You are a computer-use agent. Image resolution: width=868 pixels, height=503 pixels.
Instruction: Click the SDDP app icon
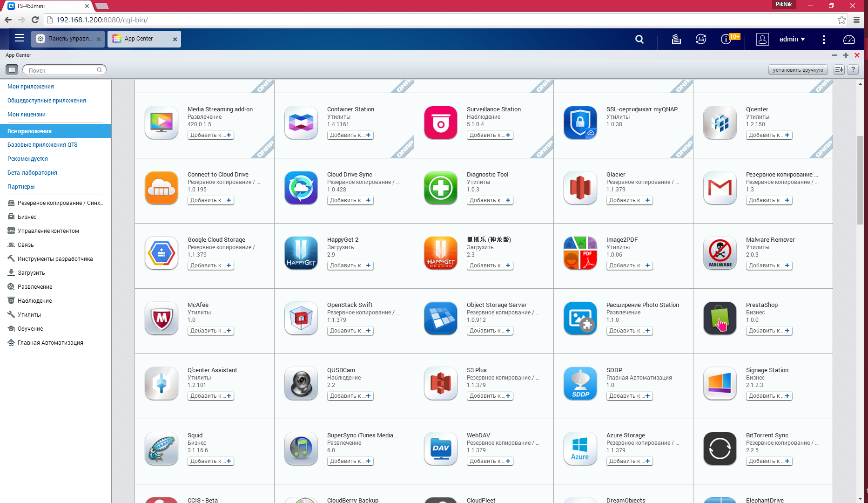(x=580, y=383)
